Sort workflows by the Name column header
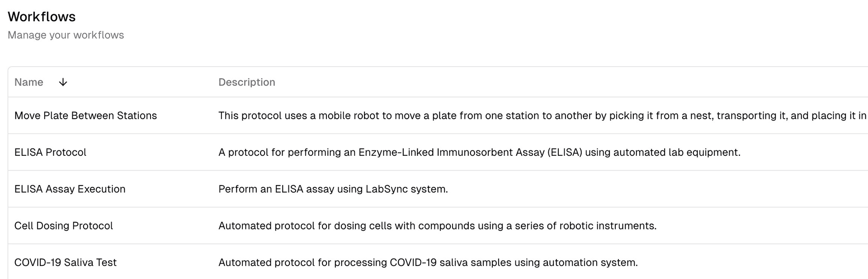 tap(29, 82)
